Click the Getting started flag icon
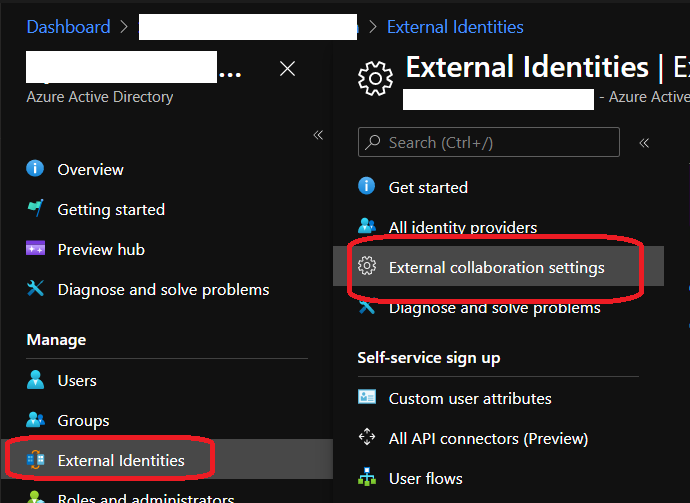The image size is (690, 503). point(36,209)
